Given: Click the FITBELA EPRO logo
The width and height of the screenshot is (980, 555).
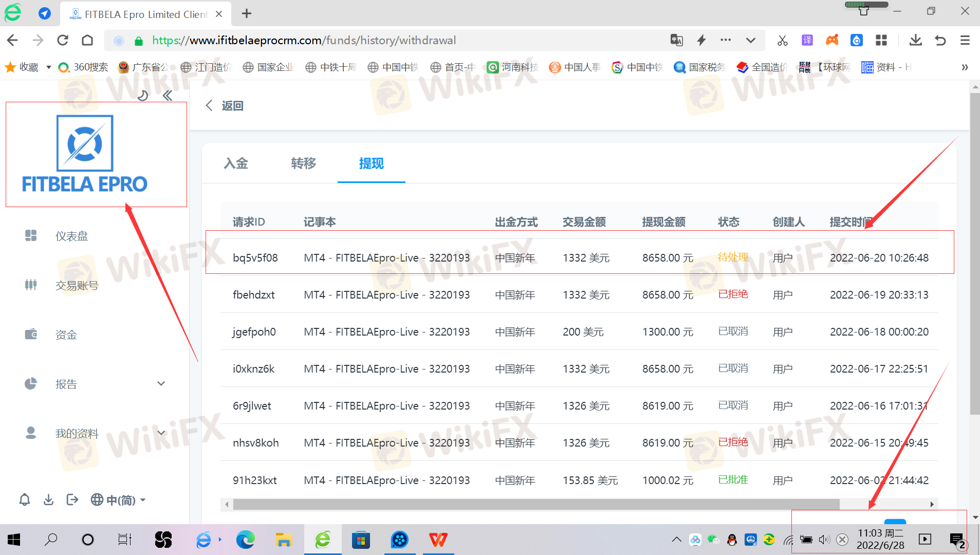Looking at the screenshot, I should [85, 154].
